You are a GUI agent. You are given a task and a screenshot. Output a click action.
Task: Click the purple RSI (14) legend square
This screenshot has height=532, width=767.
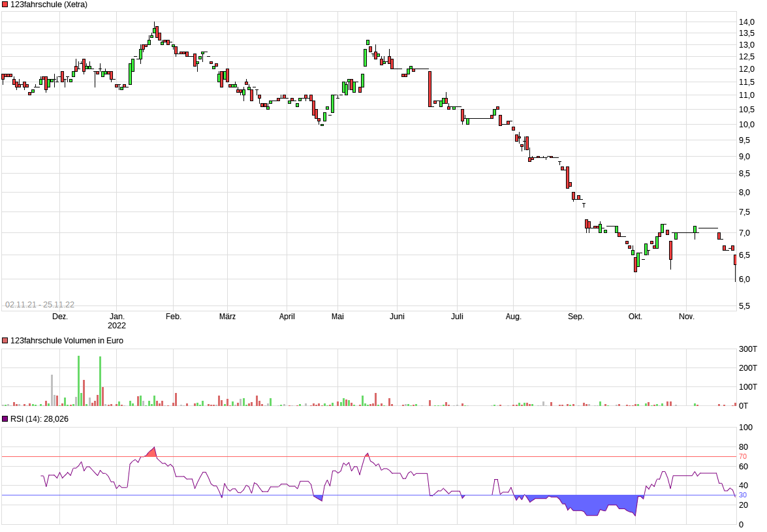tap(5, 418)
